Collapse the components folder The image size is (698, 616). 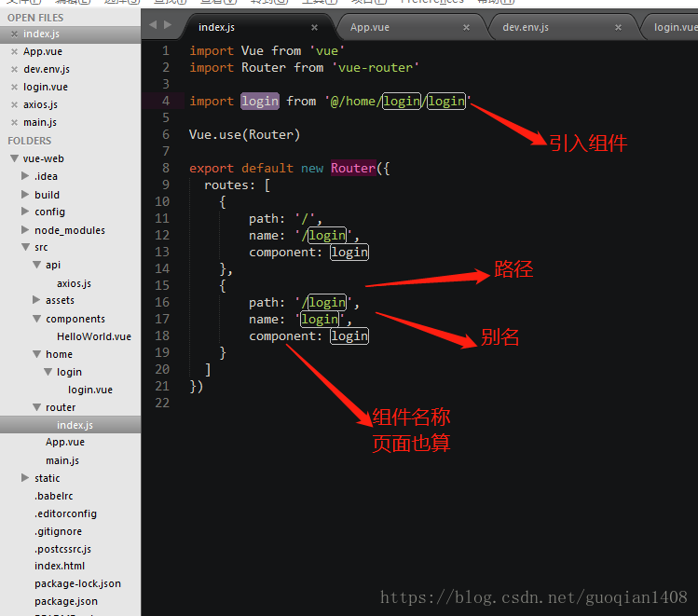click(x=37, y=319)
